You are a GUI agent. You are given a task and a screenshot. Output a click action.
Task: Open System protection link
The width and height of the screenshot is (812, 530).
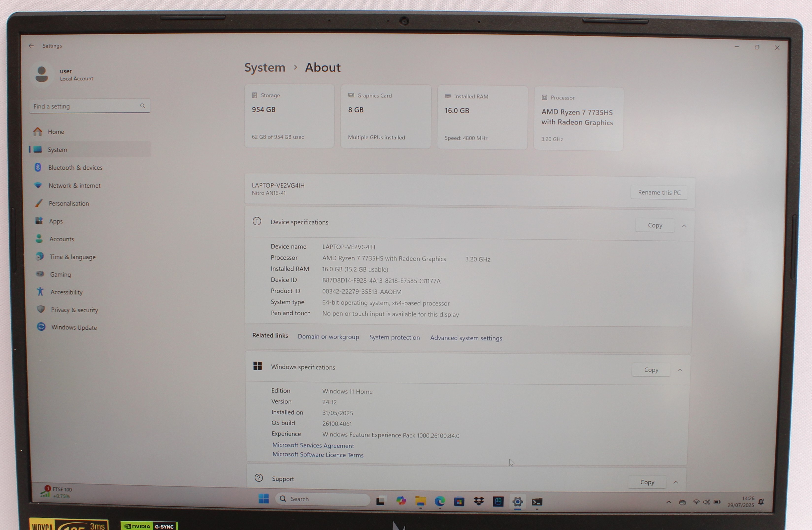pyautogui.click(x=394, y=337)
